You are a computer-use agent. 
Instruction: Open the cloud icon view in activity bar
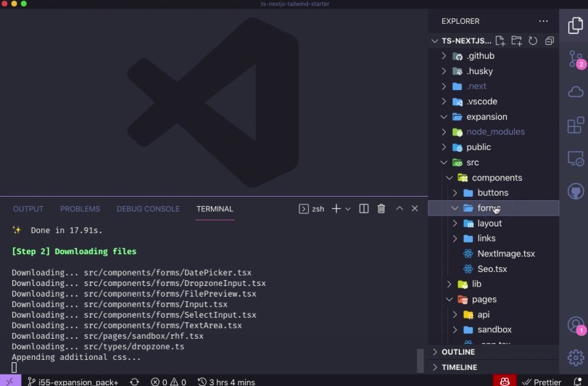[x=575, y=92]
